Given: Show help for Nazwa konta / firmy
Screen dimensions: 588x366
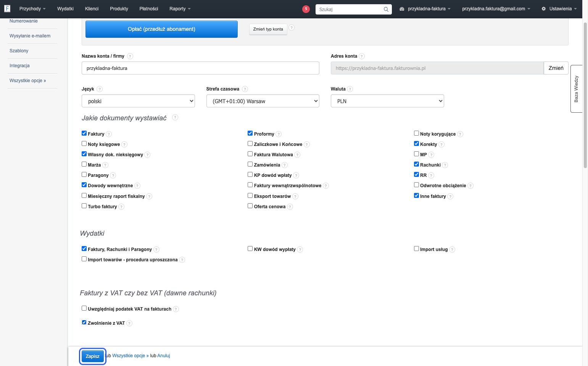Looking at the screenshot, I should (130, 56).
